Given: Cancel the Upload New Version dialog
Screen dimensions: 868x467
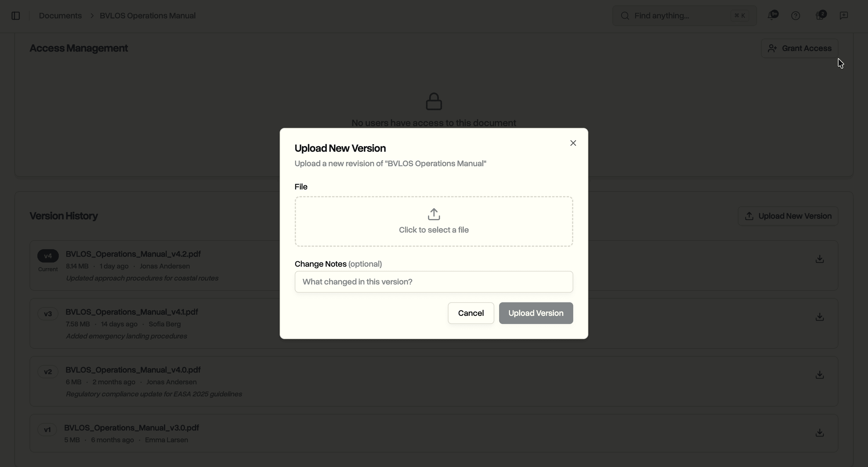Looking at the screenshot, I should (470, 313).
